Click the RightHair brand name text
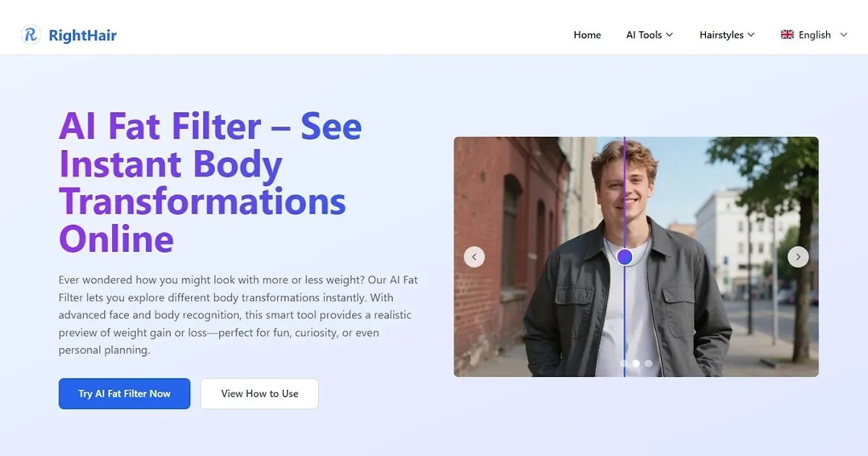Viewport: 868px width, 456px height. pos(82,35)
